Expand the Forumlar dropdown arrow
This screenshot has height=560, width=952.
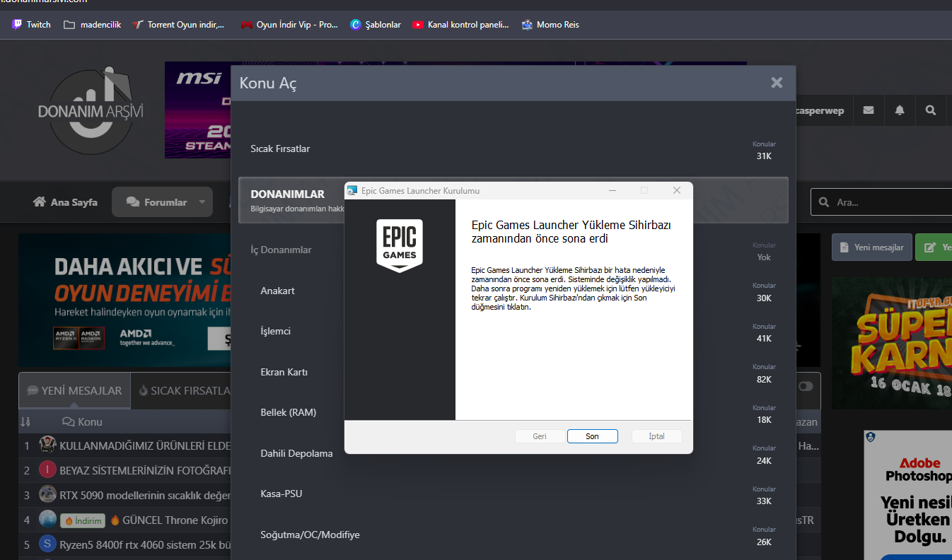click(x=202, y=202)
